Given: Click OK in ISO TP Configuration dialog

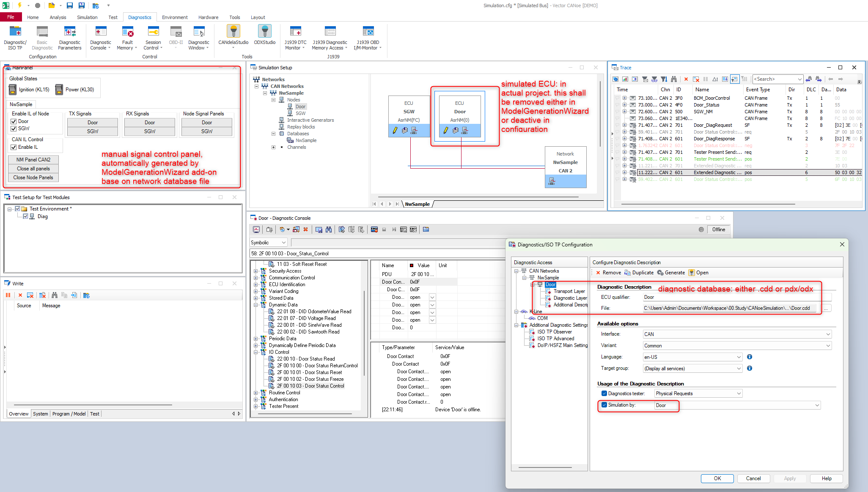Looking at the screenshot, I should pos(717,478).
